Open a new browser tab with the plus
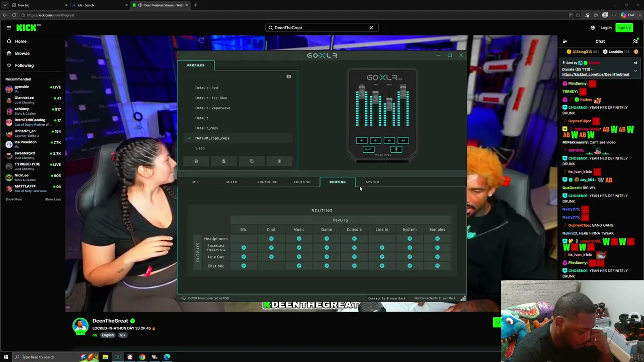 196,5
